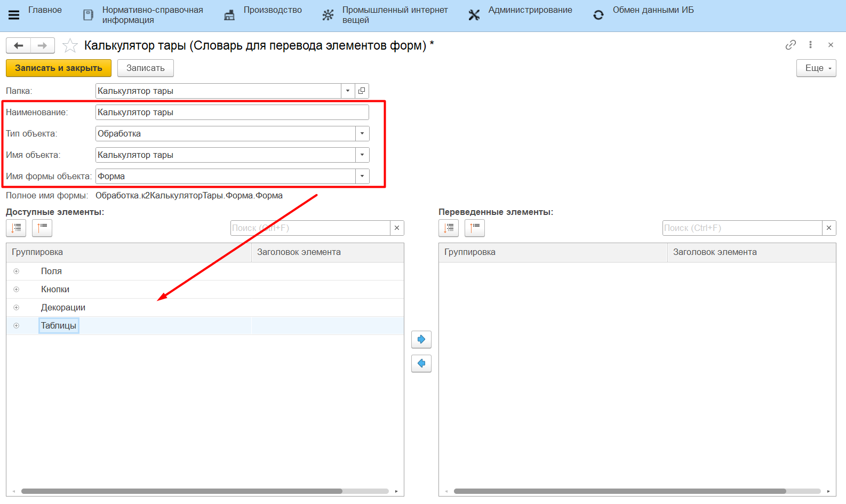Open the Еще menu button
Viewport: 846px width, 504px height.
coord(816,68)
